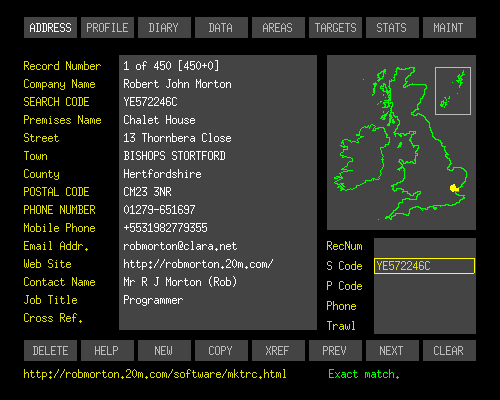Open the TARGETS tab
500x400 pixels.
(x=335, y=28)
